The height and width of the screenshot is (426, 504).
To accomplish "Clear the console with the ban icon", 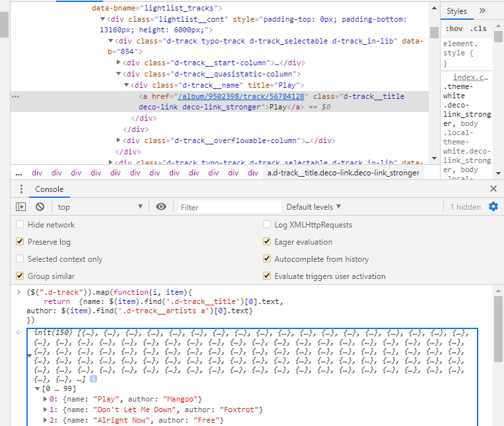I will click(40, 207).
